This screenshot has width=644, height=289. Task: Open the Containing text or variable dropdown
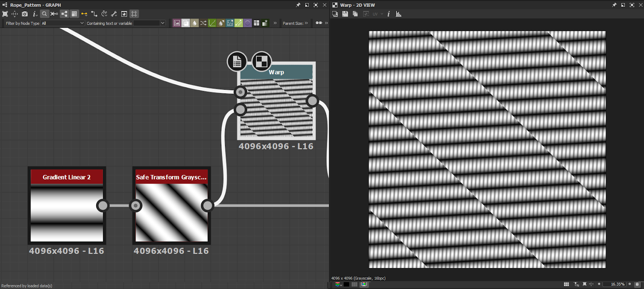pos(149,23)
